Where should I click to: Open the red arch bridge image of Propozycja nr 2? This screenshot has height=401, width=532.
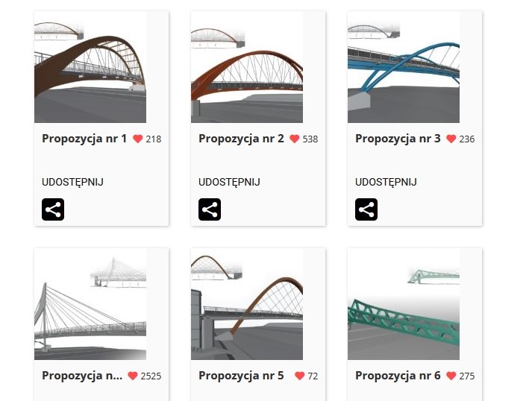(x=247, y=67)
